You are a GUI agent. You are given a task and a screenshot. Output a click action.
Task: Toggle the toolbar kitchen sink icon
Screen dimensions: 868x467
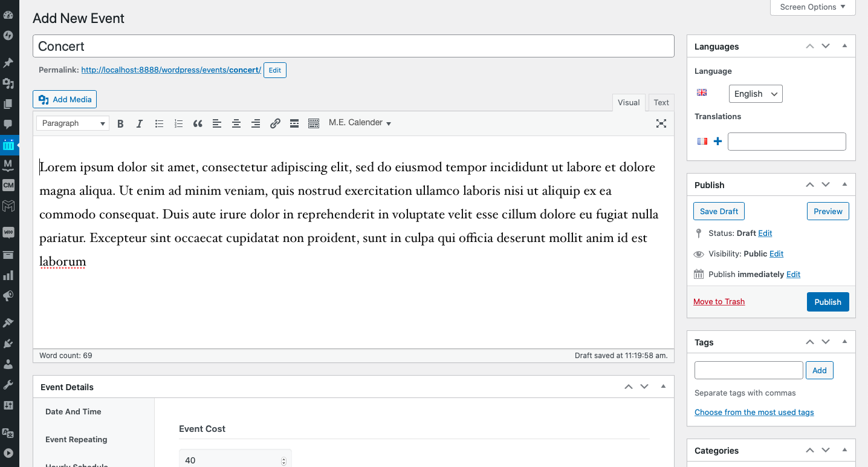click(x=314, y=123)
